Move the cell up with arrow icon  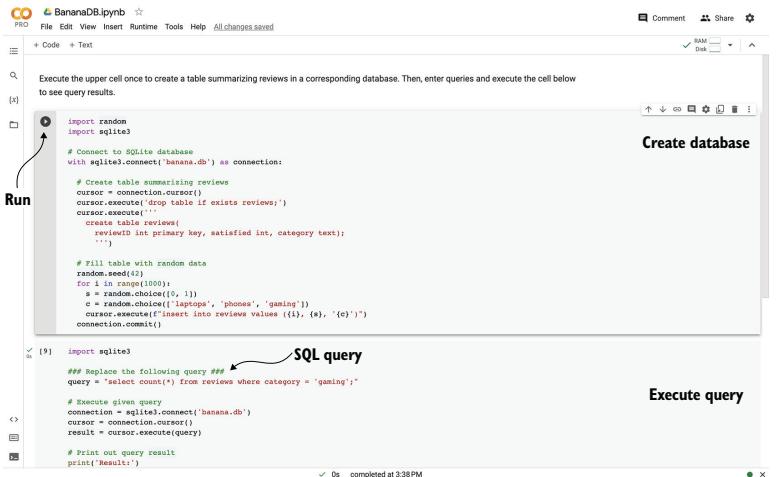[x=649, y=108]
